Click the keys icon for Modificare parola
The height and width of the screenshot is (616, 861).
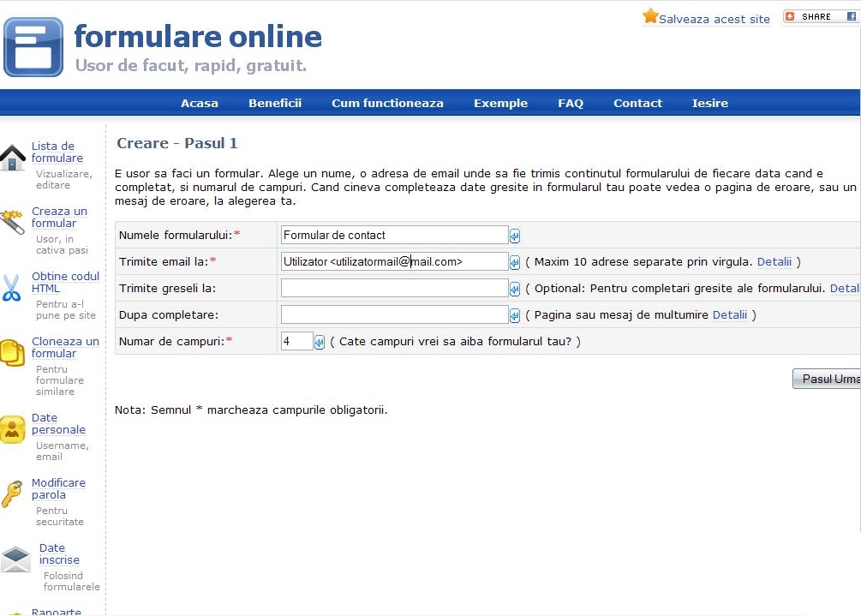(x=12, y=494)
